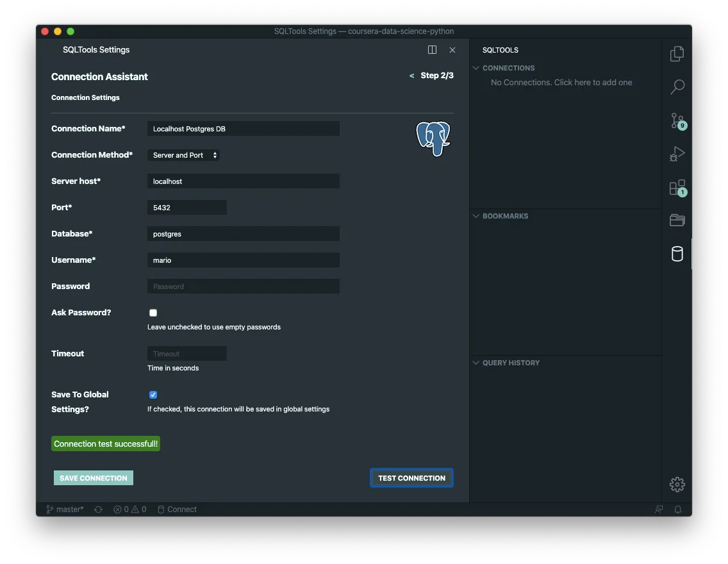Go back using the arrow before Step 2/3

pos(411,76)
